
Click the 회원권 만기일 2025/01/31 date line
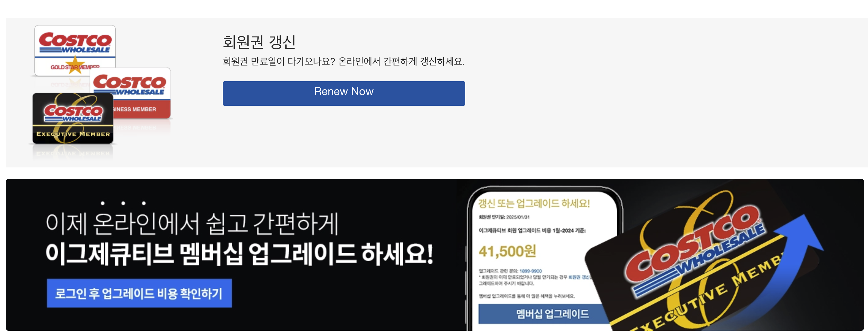point(504,217)
